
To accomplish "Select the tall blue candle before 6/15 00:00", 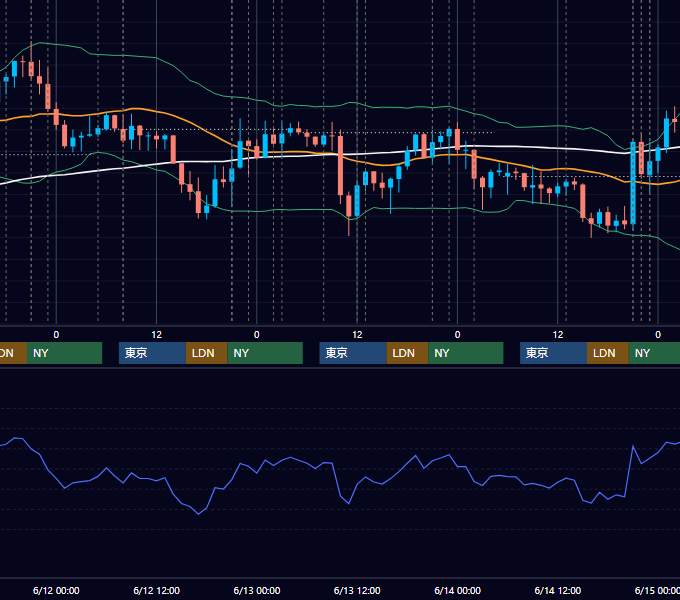I will click(x=633, y=182).
